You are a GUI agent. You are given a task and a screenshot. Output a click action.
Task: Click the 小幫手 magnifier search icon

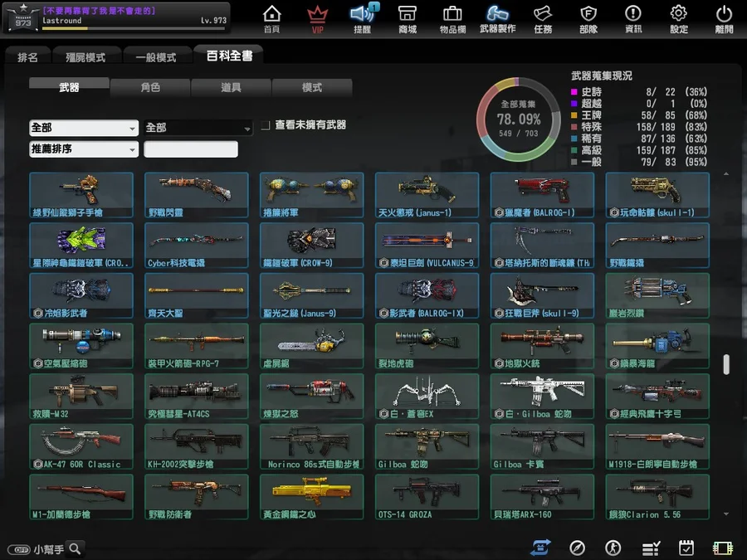[76, 548]
